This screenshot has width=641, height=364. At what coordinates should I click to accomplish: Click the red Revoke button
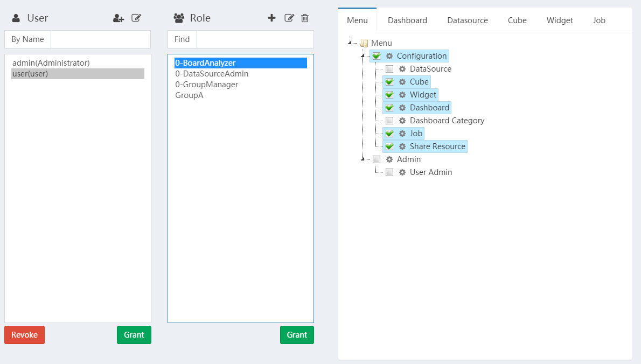tap(25, 335)
